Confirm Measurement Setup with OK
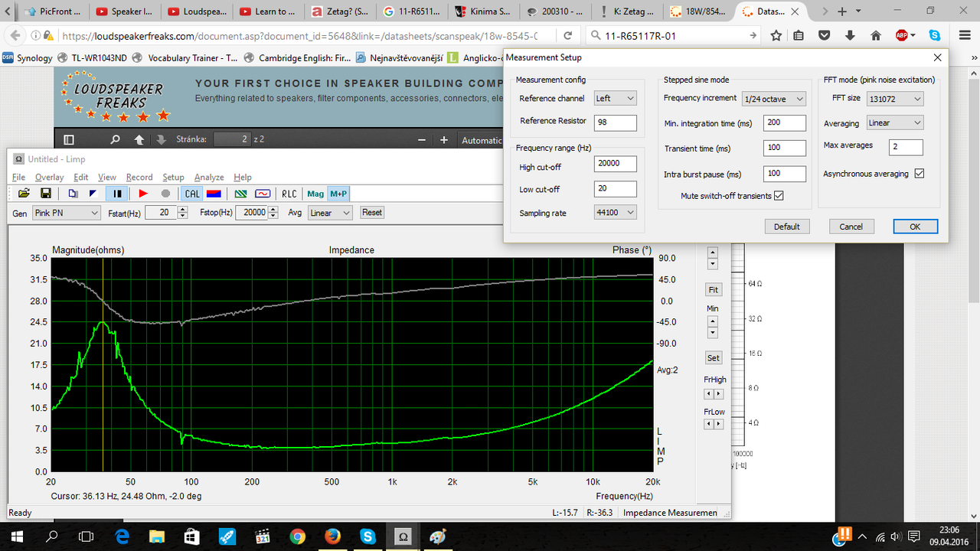This screenshot has width=980, height=551. point(916,227)
